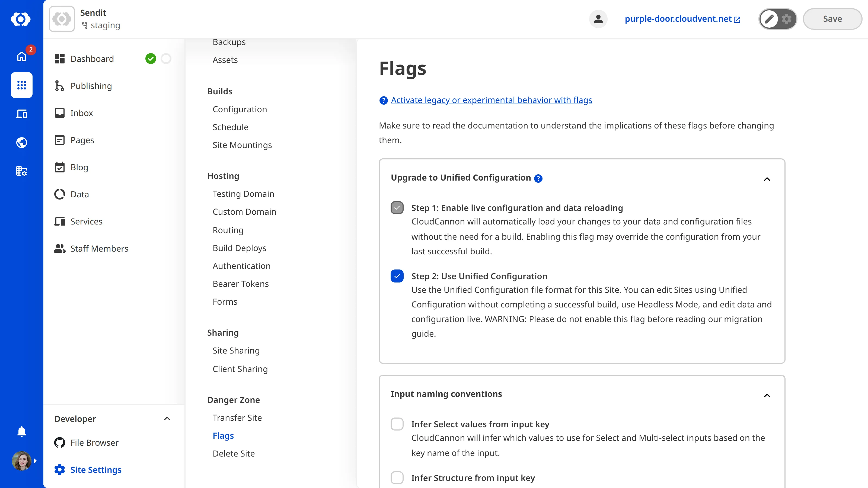This screenshot has height=488, width=868.
Task: Click the Save button
Action: pos(832,19)
